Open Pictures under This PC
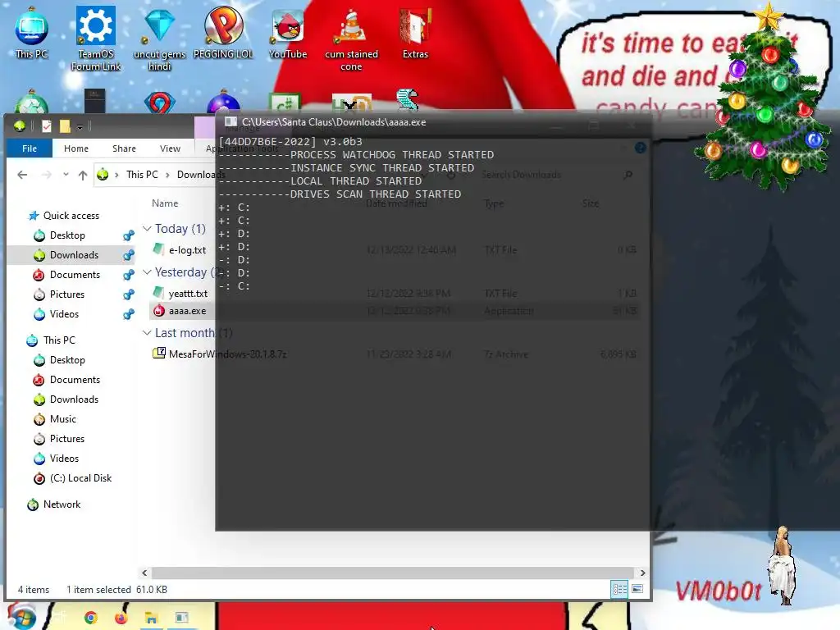 (x=67, y=439)
